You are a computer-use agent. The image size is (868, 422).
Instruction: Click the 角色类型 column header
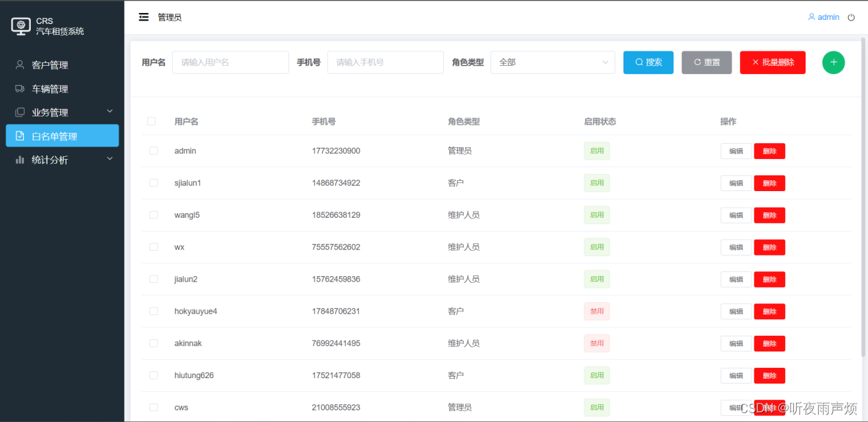pyautogui.click(x=464, y=121)
